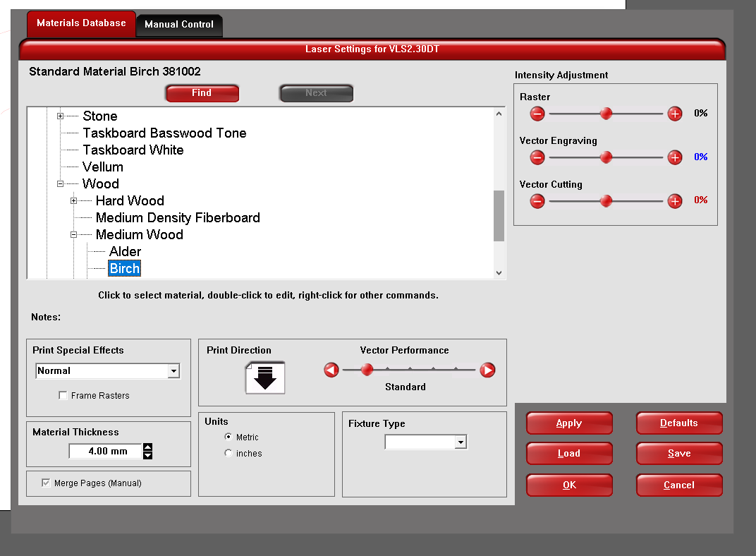Click the Raster intensity plus icon
This screenshot has width=756, height=556.
(x=675, y=114)
